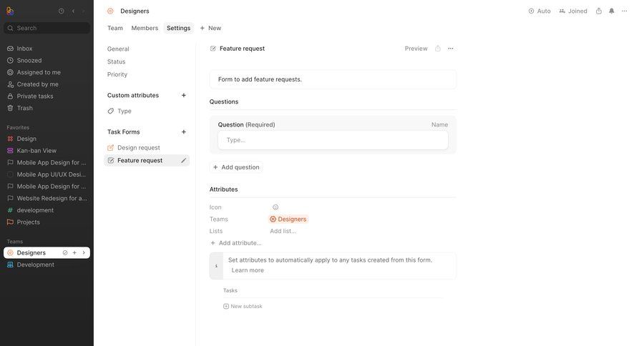Click the Designers team tag

(288, 219)
